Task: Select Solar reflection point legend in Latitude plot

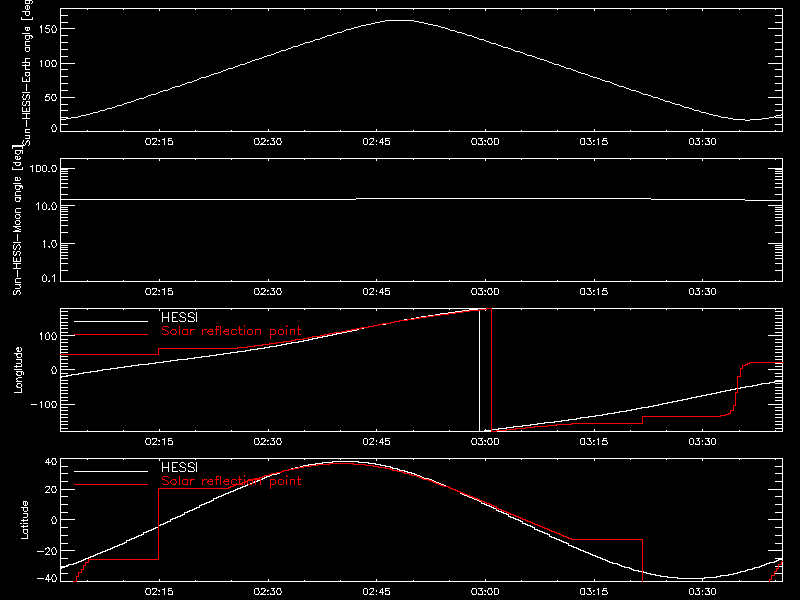Action: tap(231, 481)
